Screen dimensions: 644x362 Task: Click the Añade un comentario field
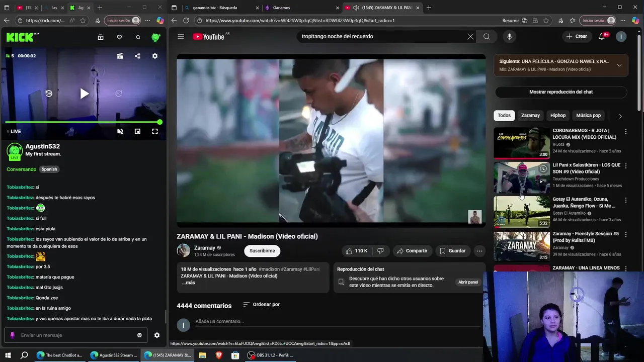337,322
